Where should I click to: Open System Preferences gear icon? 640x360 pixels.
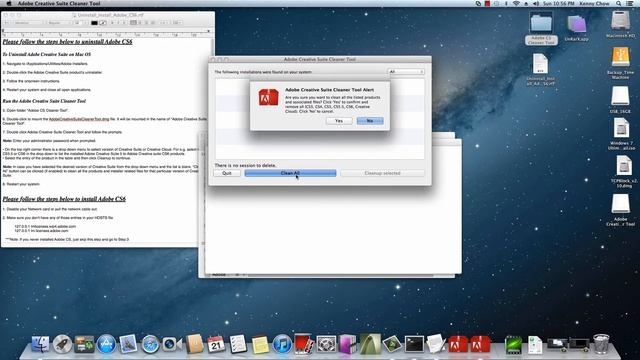pyautogui.click(x=326, y=344)
